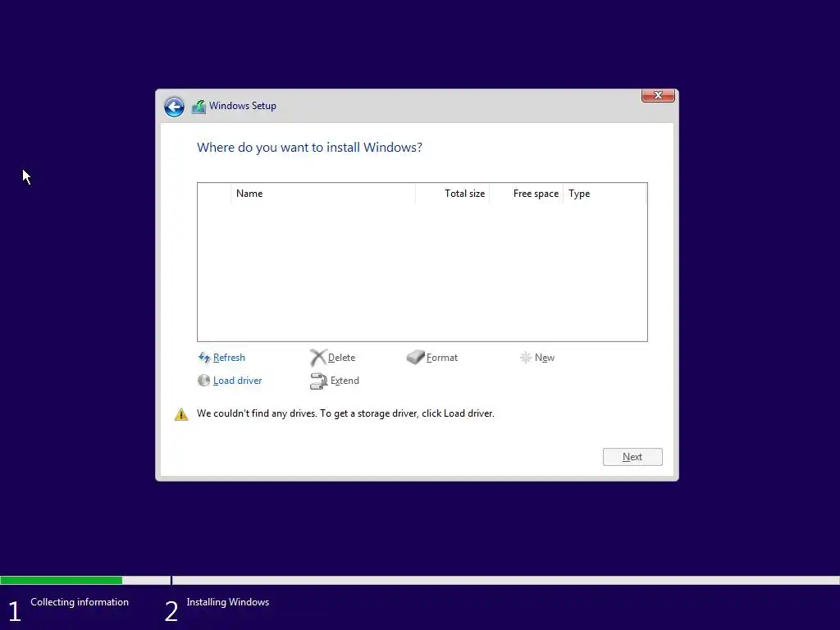Sort by the Total size column header
Image resolution: width=840 pixels, height=630 pixels.
coord(452,194)
